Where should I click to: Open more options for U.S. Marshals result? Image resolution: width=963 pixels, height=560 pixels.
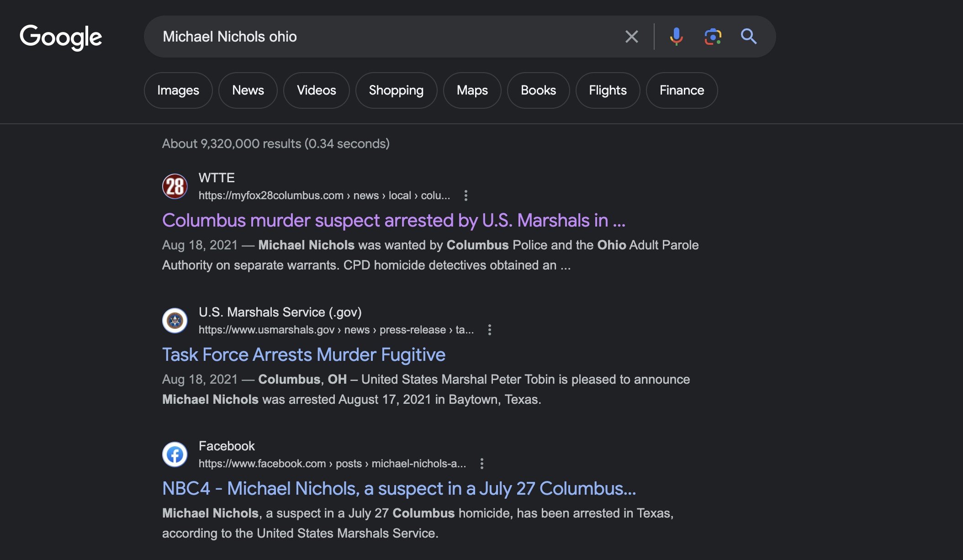click(489, 330)
